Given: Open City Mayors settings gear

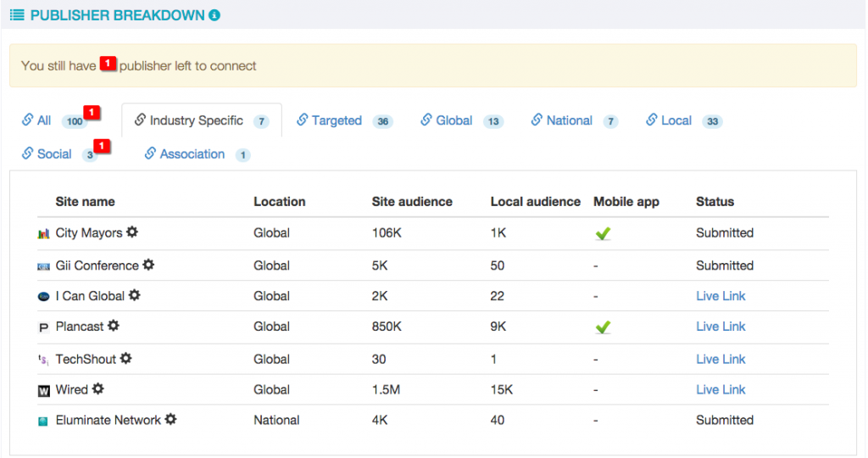Looking at the screenshot, I should coord(132,232).
